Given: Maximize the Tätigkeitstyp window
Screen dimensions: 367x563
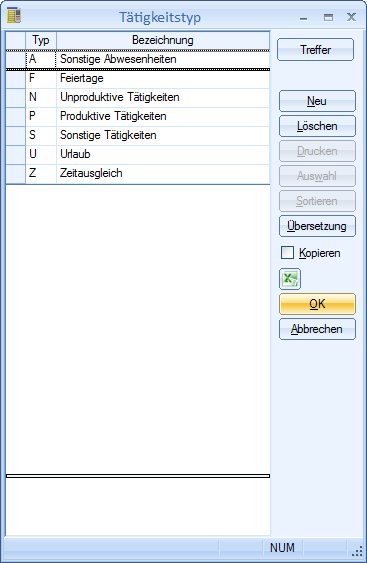Looking at the screenshot, I should 328,17.
